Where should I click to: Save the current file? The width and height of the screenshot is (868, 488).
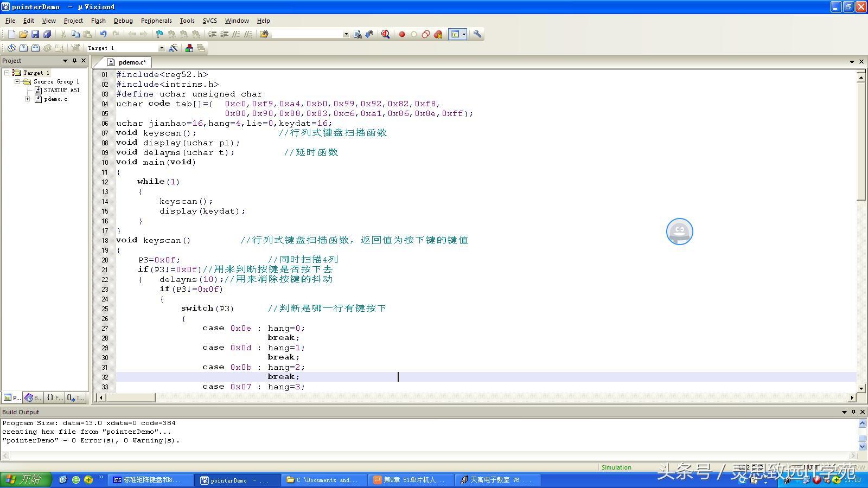(x=35, y=34)
